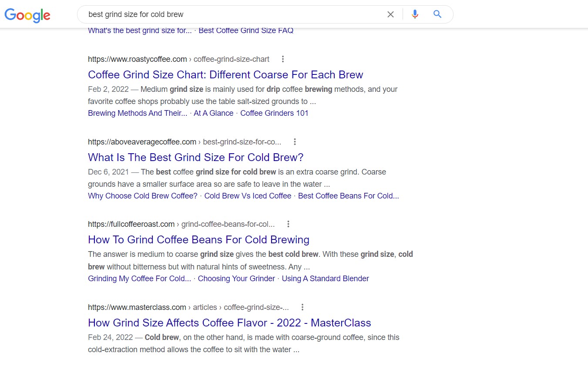Open the three-dot menu for aboveaveragecoffee.com result
588x370 pixels.
(295, 142)
